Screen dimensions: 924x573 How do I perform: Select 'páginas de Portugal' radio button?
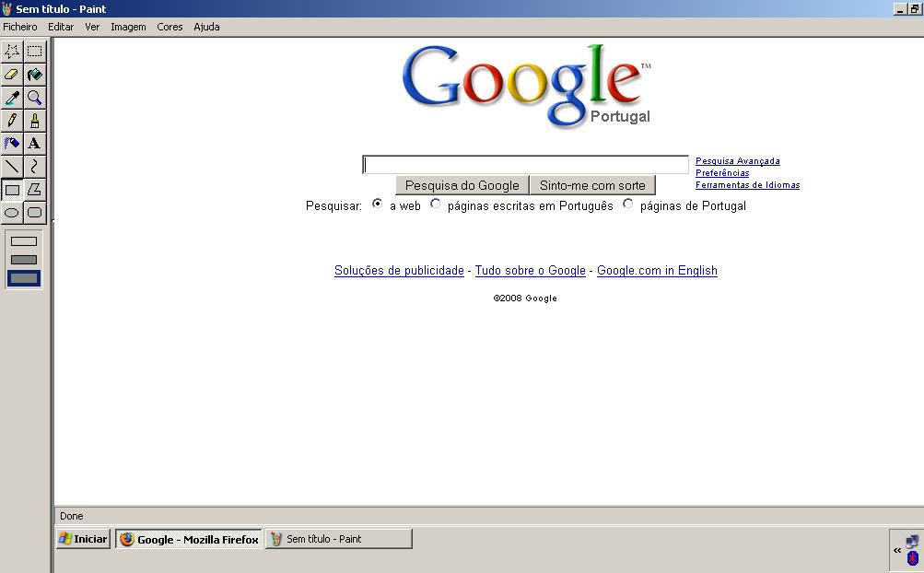point(627,204)
